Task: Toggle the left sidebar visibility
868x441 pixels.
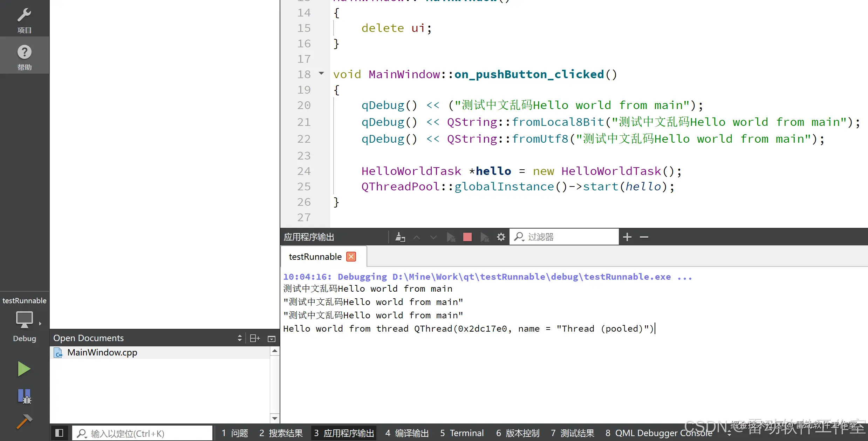Action: (59, 433)
